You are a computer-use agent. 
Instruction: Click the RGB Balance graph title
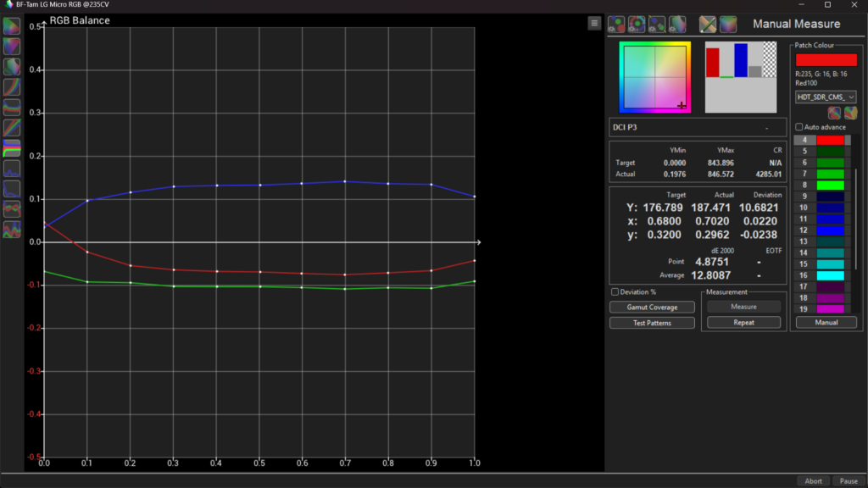point(80,20)
